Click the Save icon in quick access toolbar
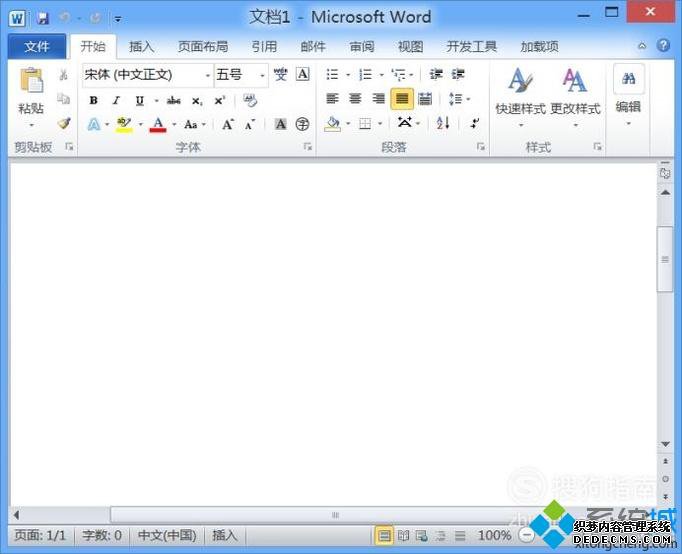 tap(43, 18)
